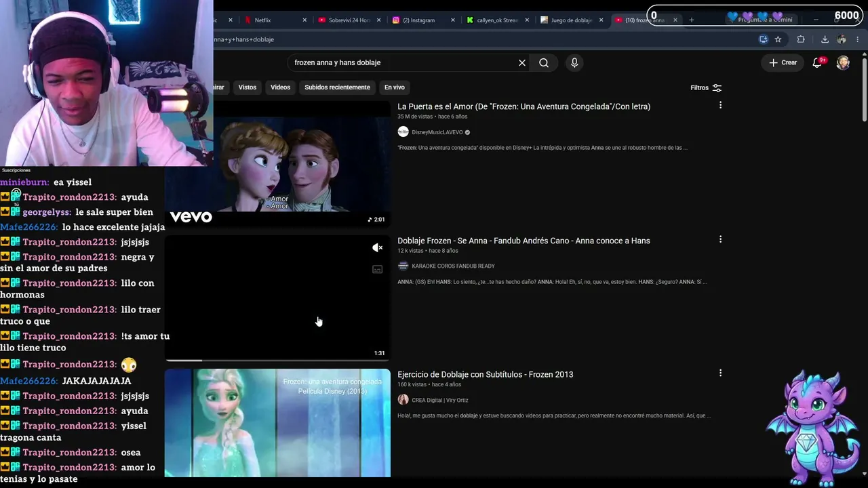Open the browser downloads icon
Viewport: 868px width, 488px height.
coord(825,39)
